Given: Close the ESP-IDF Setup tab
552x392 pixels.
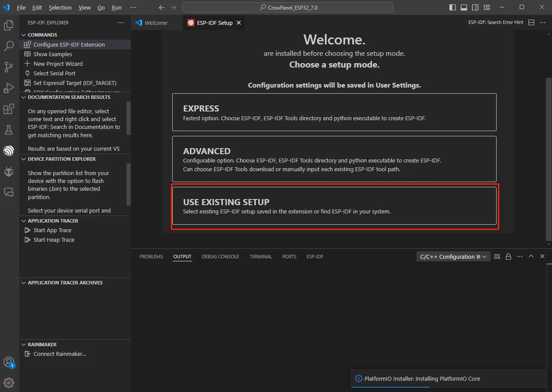Looking at the screenshot, I should tap(239, 23).
